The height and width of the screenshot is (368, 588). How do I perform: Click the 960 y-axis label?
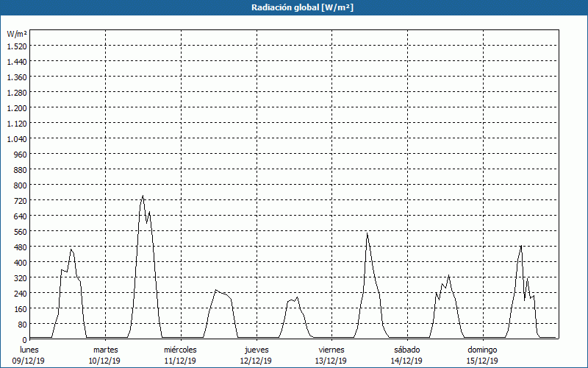21,155
